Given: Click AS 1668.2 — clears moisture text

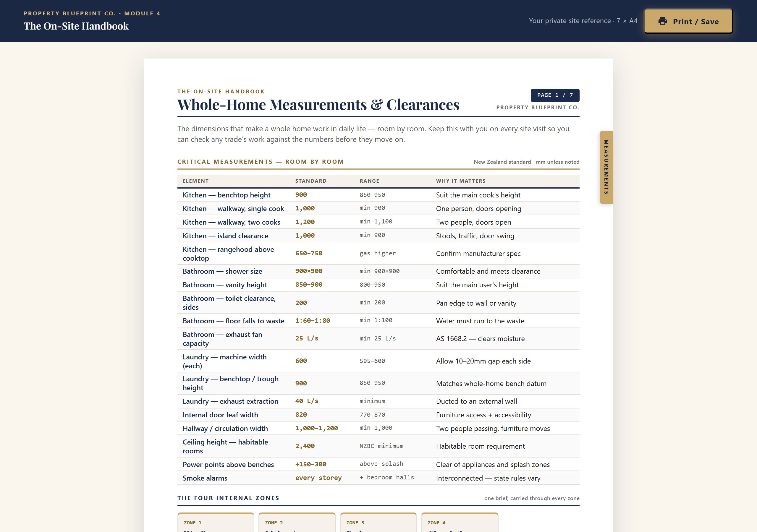Looking at the screenshot, I should (x=480, y=339).
